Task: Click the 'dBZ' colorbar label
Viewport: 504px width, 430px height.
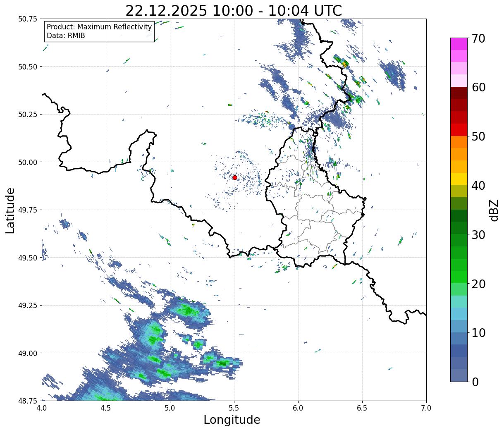Action: [494, 210]
